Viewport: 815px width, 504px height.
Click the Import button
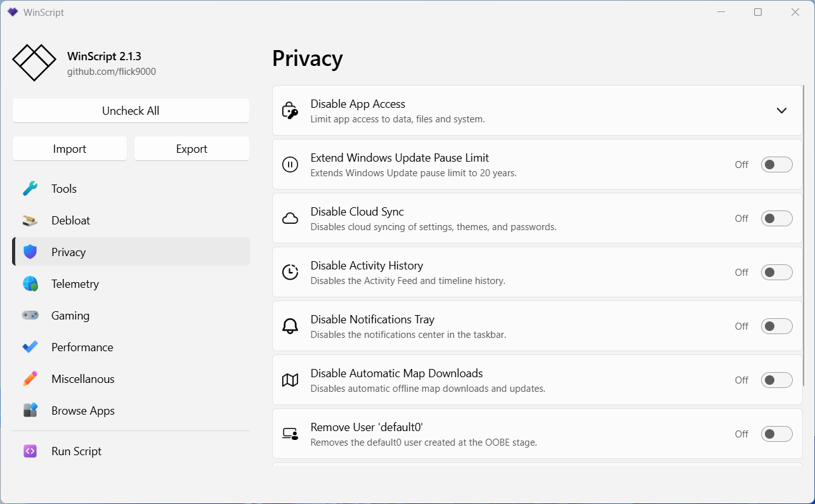pos(70,149)
